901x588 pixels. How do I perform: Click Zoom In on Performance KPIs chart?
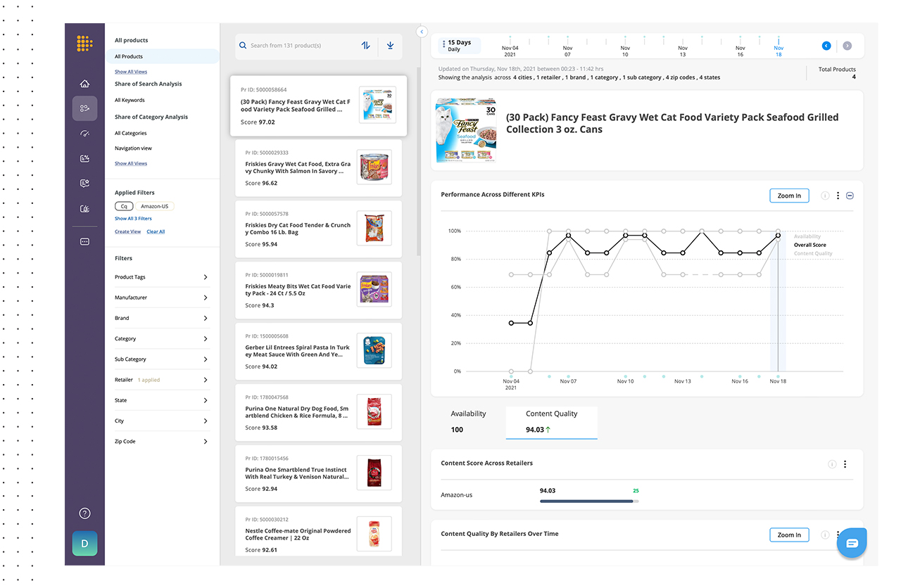tap(789, 196)
